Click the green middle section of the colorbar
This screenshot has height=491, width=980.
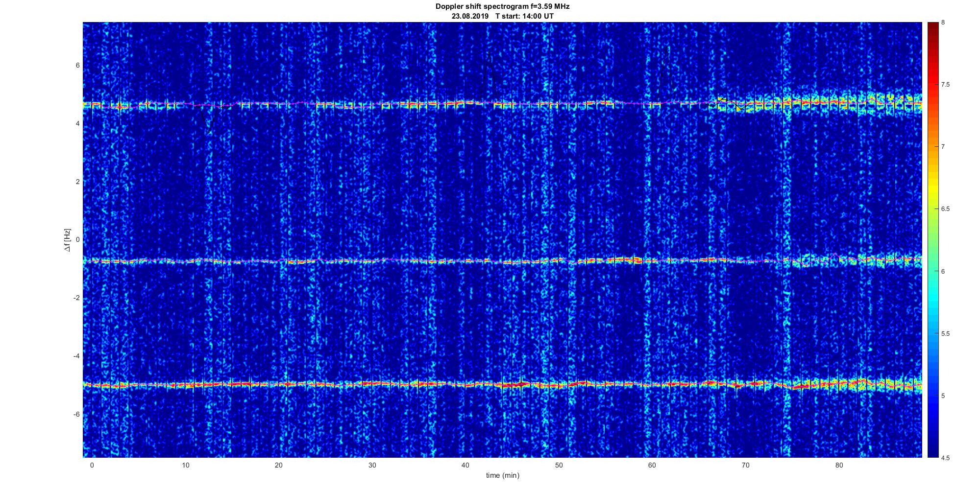[x=933, y=240]
